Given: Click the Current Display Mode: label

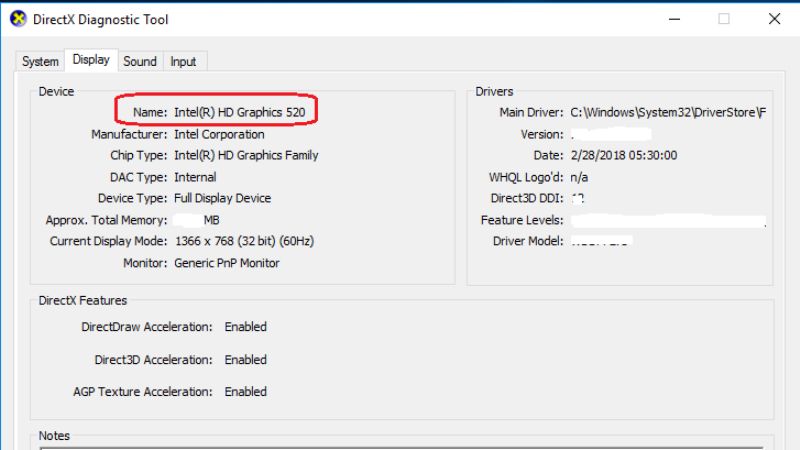Looking at the screenshot, I should coord(108,241).
